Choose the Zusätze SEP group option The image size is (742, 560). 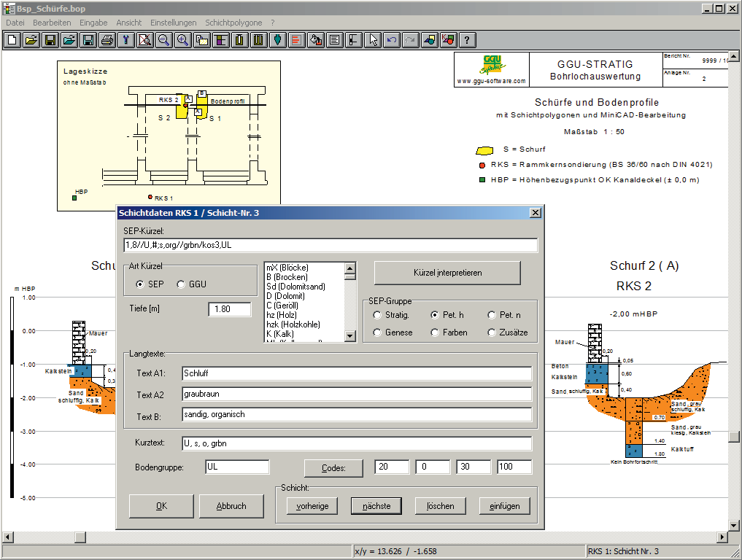(x=492, y=332)
